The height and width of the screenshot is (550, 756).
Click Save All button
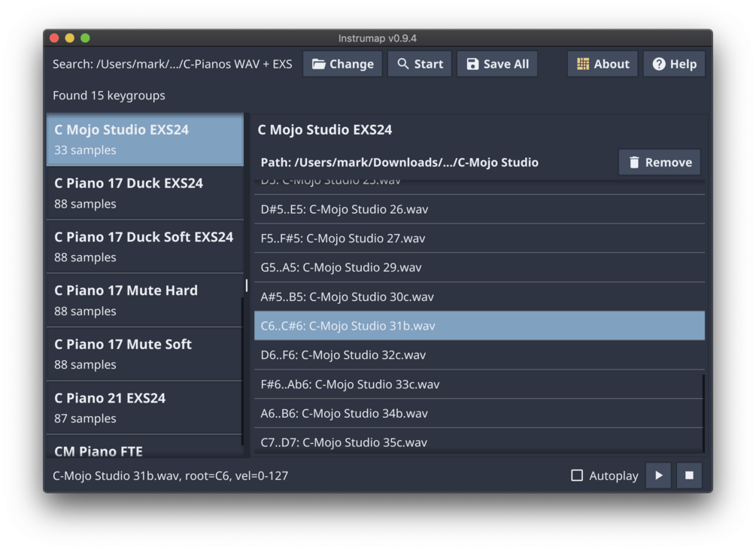pos(497,64)
